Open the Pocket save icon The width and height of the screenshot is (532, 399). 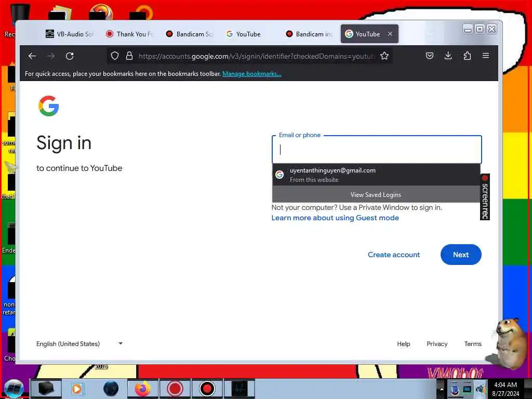[430, 56]
